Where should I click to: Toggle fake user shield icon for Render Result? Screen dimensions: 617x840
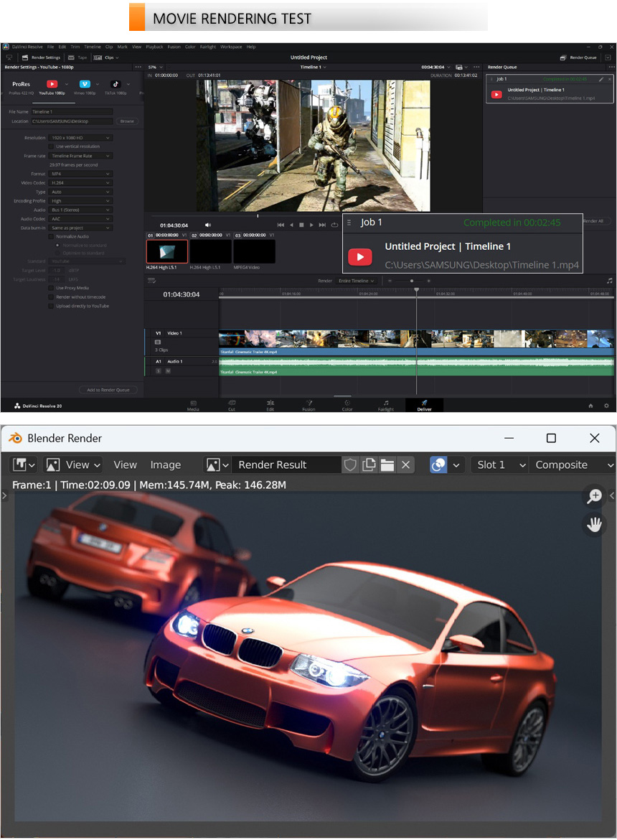click(x=350, y=465)
